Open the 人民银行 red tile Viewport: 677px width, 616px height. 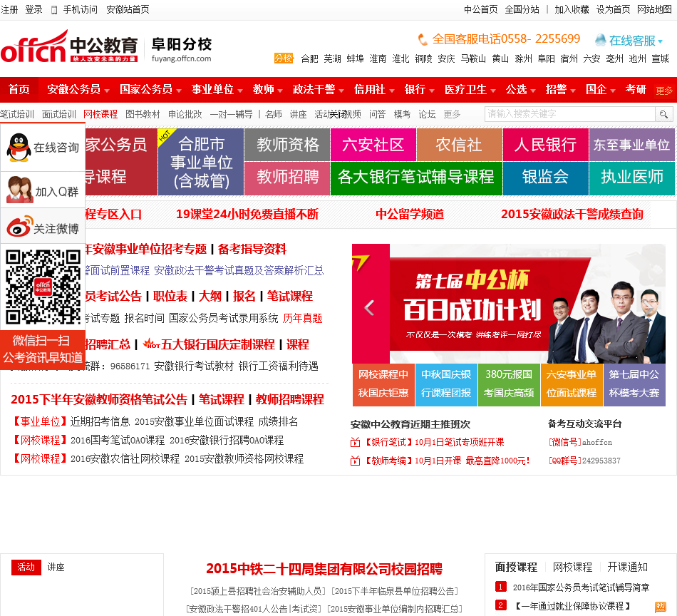[546, 144]
